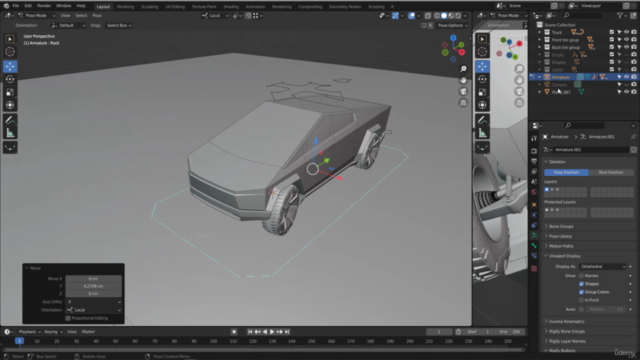Open the Output properties tab icon
This screenshot has width=640, height=360.
(534, 161)
